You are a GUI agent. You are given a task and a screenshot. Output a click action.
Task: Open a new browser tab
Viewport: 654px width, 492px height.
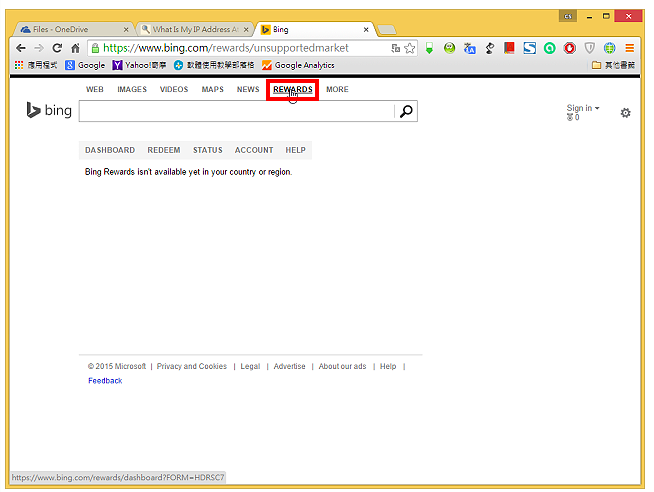(386, 30)
